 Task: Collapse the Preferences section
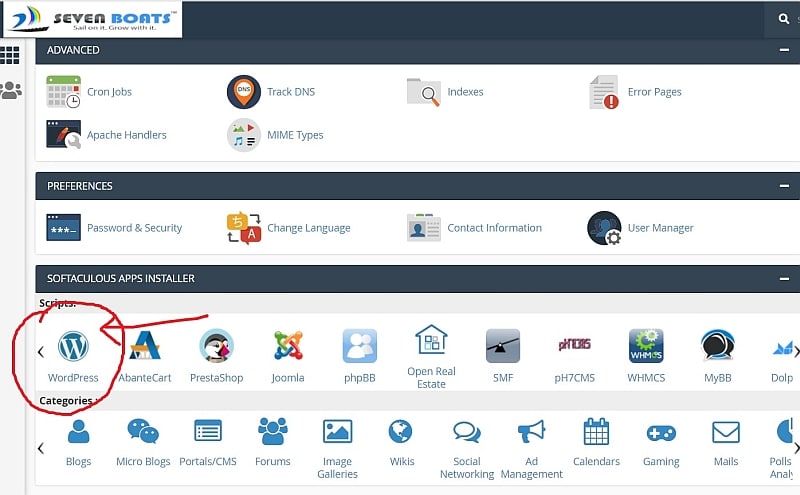784,186
